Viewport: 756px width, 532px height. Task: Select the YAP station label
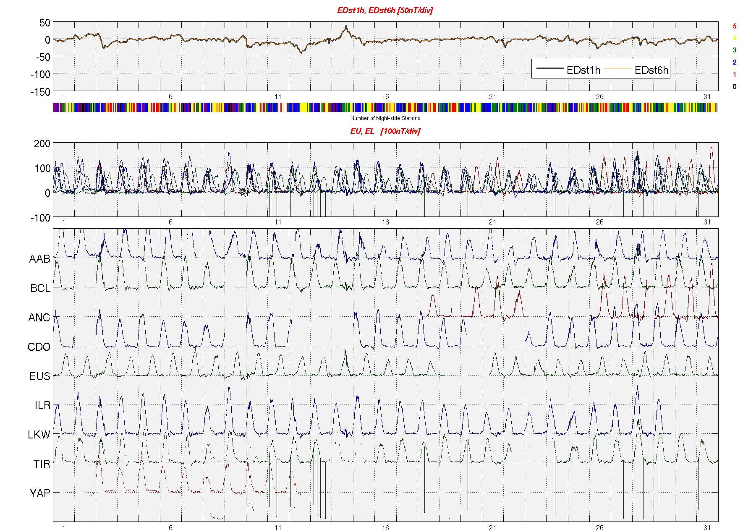[40, 494]
